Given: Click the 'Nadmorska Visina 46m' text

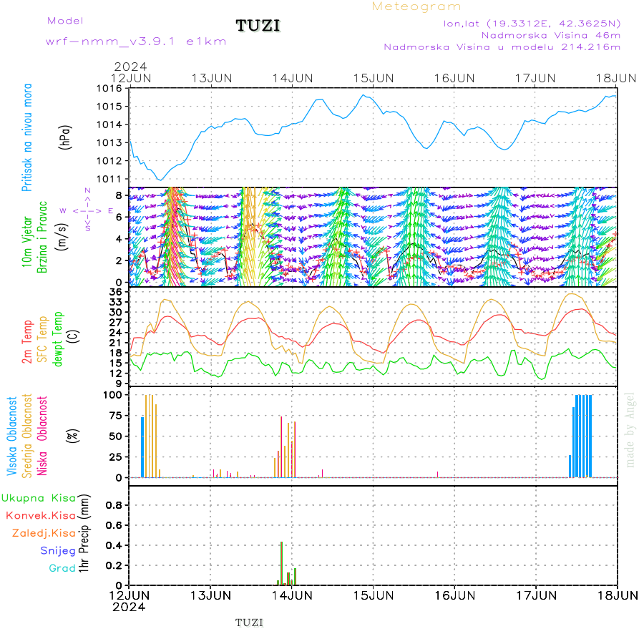Looking at the screenshot, I should coord(551,35).
